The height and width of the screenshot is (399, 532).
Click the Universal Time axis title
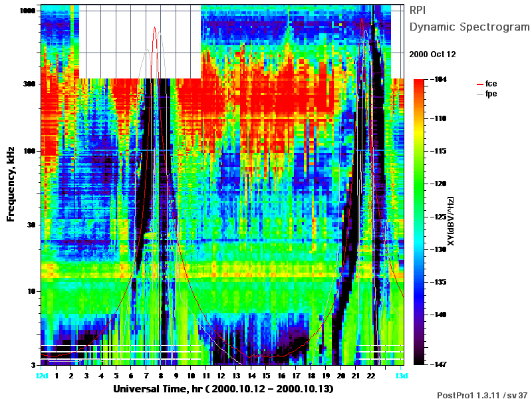click(x=223, y=389)
